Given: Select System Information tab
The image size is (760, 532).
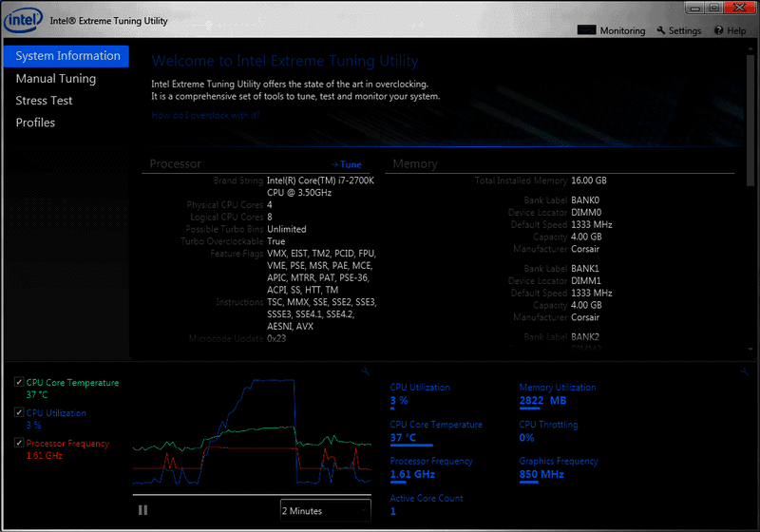Looking at the screenshot, I should tap(66, 56).
